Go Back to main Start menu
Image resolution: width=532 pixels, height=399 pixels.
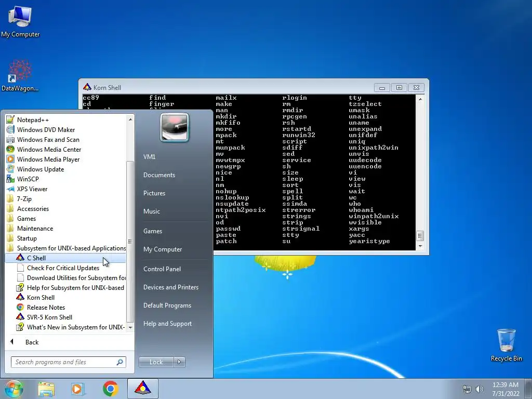pyautogui.click(x=32, y=342)
